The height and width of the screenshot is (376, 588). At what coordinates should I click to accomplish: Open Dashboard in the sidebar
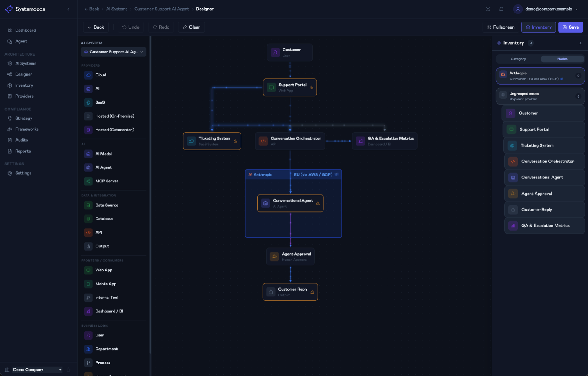coord(25,30)
